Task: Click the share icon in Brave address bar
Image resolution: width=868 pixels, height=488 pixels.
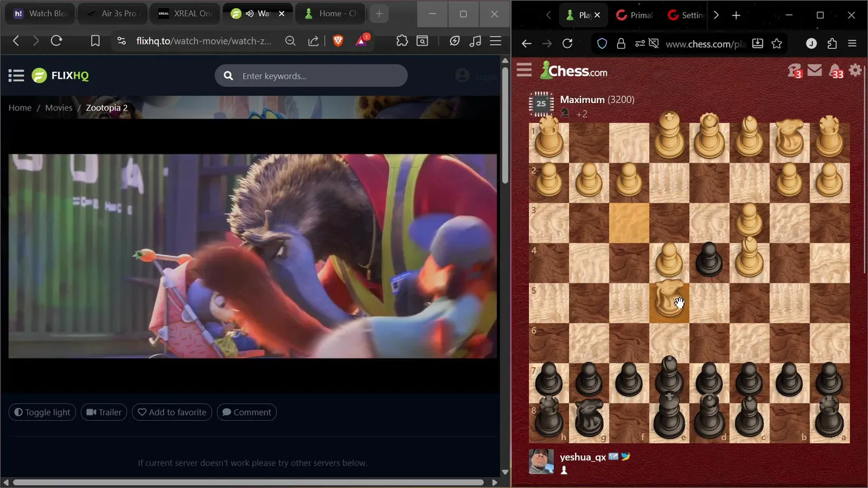Action: pyautogui.click(x=313, y=41)
